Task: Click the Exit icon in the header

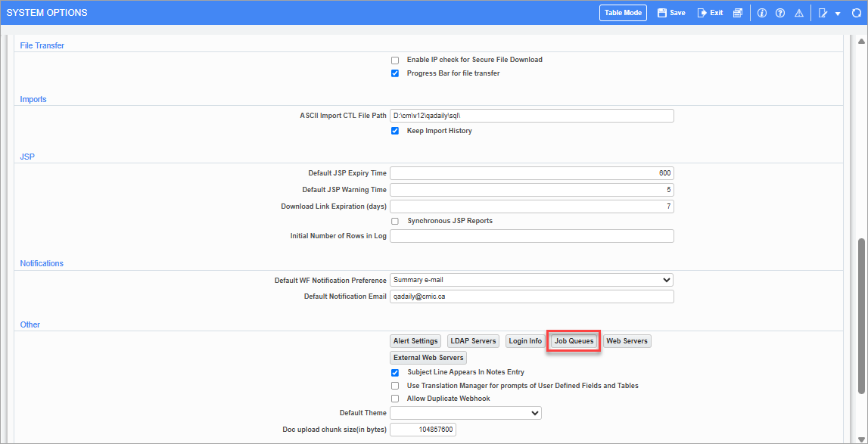Action: click(x=709, y=12)
